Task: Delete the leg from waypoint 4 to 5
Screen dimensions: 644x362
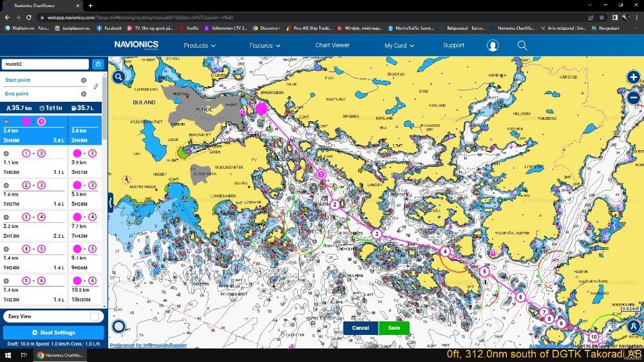Action: click(x=6, y=249)
